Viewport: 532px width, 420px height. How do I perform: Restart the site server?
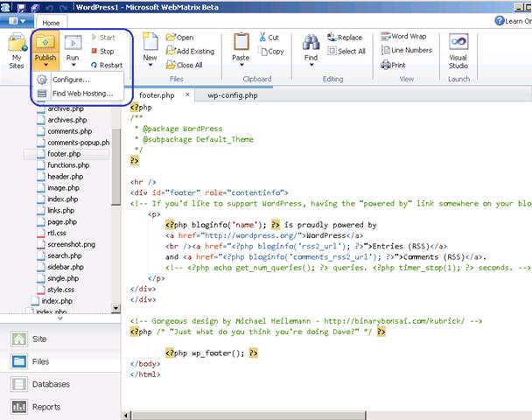click(x=107, y=65)
